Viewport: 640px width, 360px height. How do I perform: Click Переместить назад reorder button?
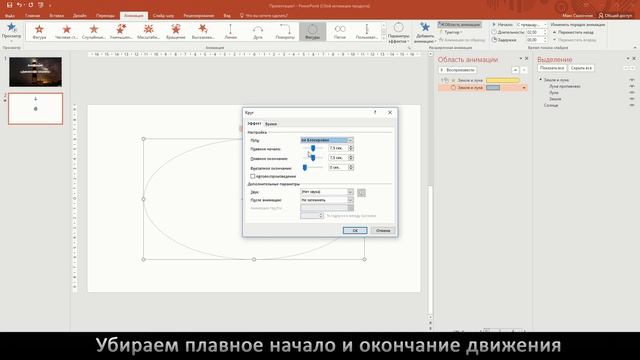click(x=573, y=32)
